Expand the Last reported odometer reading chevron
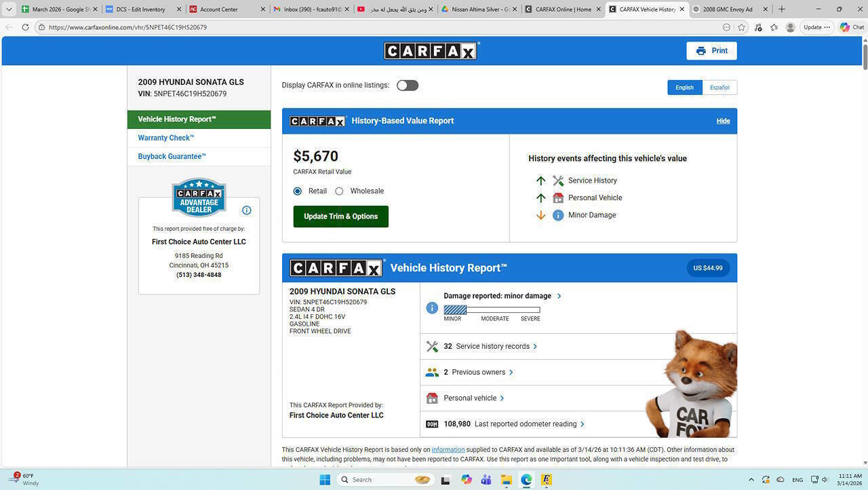The width and height of the screenshot is (868, 490). tap(583, 424)
